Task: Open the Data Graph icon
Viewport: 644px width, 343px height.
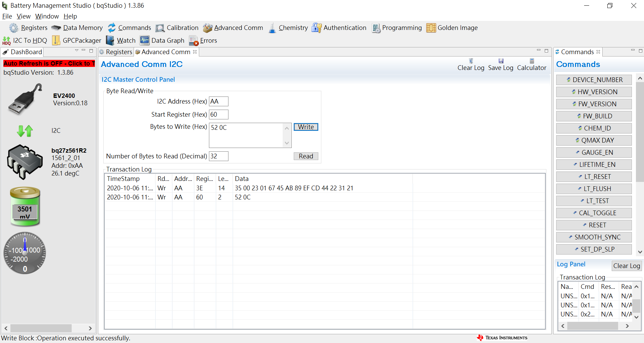Action: 145,41
